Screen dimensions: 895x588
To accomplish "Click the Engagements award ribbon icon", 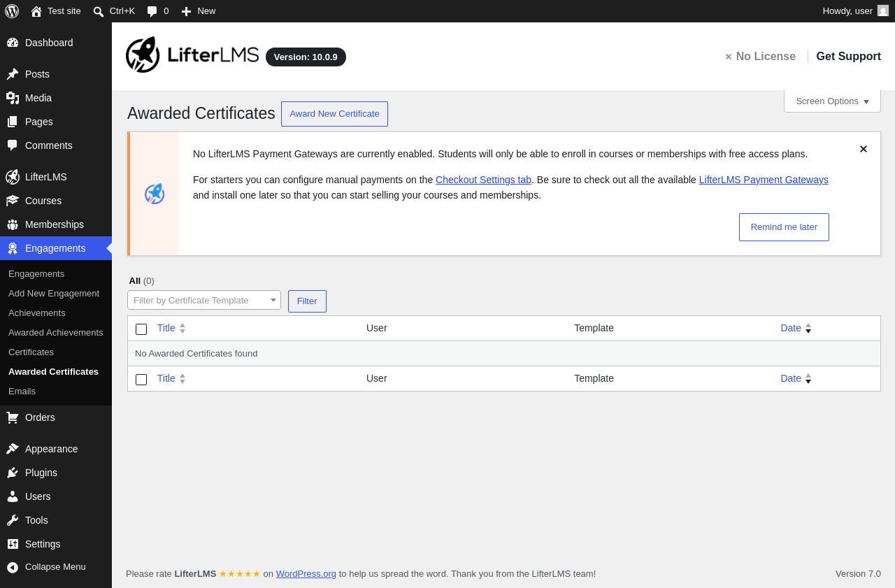I will pyautogui.click(x=13, y=248).
